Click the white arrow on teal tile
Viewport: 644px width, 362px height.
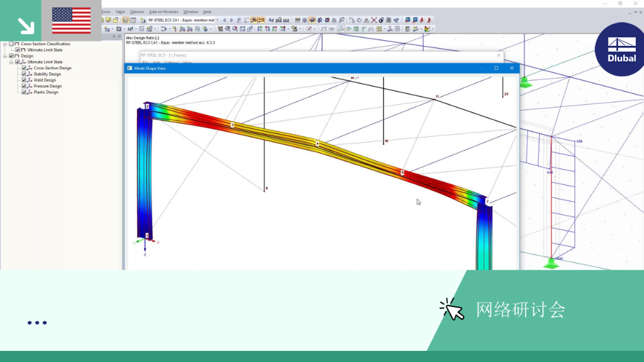[x=26, y=26]
